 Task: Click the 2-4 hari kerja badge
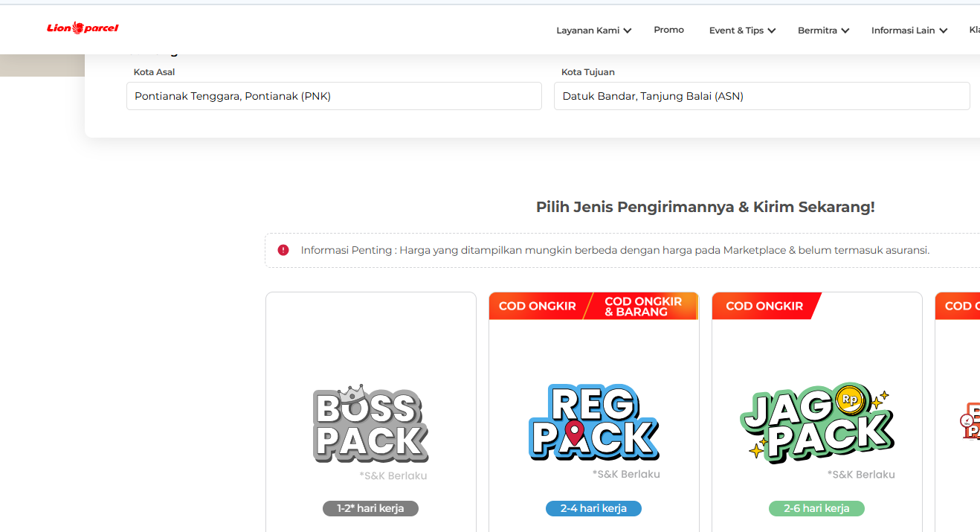click(x=593, y=508)
